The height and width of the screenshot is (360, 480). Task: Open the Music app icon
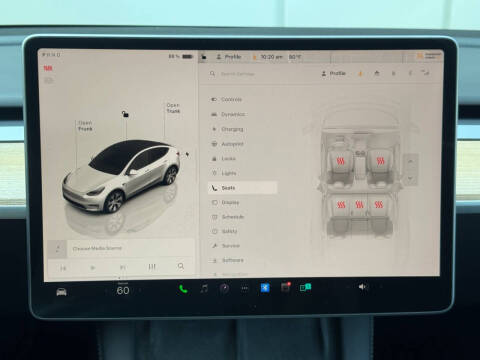pos(204,288)
